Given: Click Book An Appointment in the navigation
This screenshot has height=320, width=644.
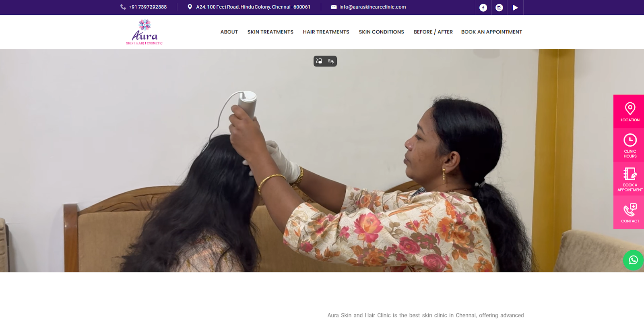Looking at the screenshot, I should pos(491,32).
